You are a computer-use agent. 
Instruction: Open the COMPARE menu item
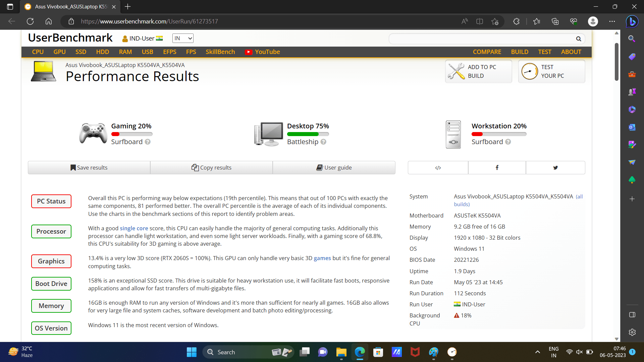(487, 52)
